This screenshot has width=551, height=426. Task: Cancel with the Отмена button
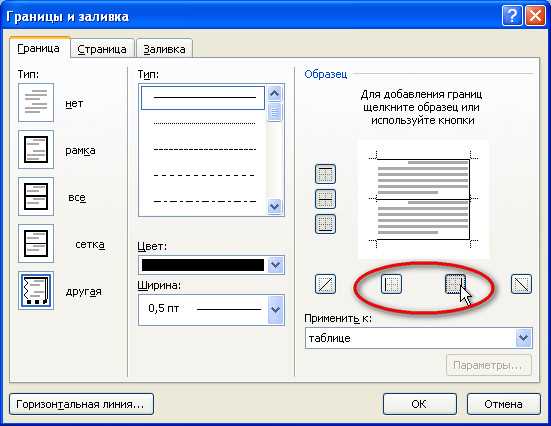click(x=504, y=404)
